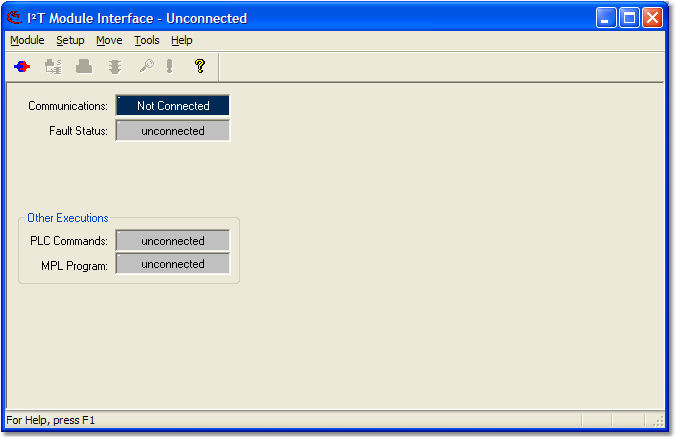The image size is (676, 439).
Task: Click the Other Executions group label
Action: tap(68, 218)
